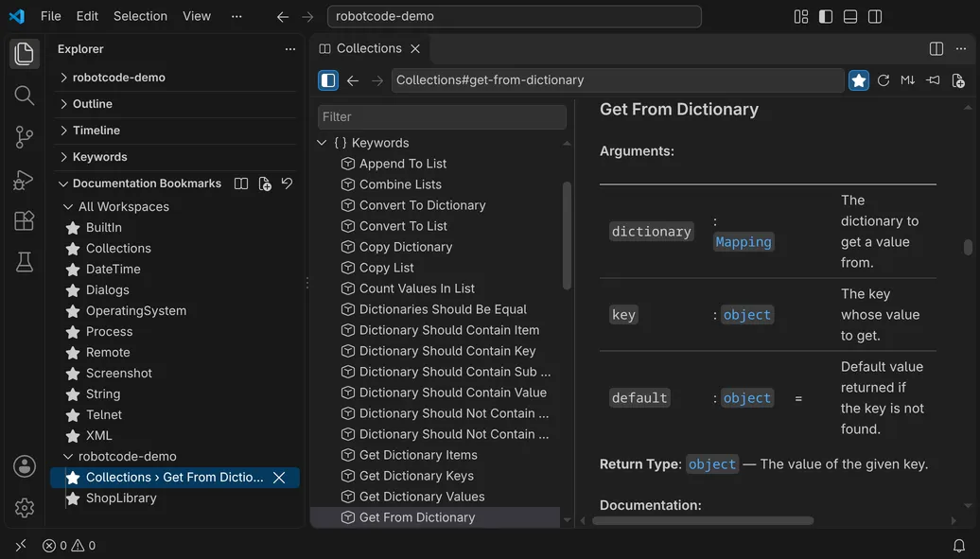This screenshot has height=559, width=980.
Task: Follow the object type link for default
Action: [x=747, y=397]
